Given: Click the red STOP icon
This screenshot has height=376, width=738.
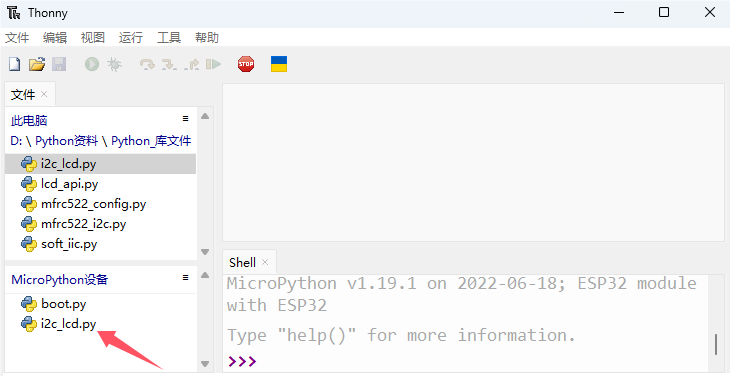Looking at the screenshot, I should coord(246,64).
